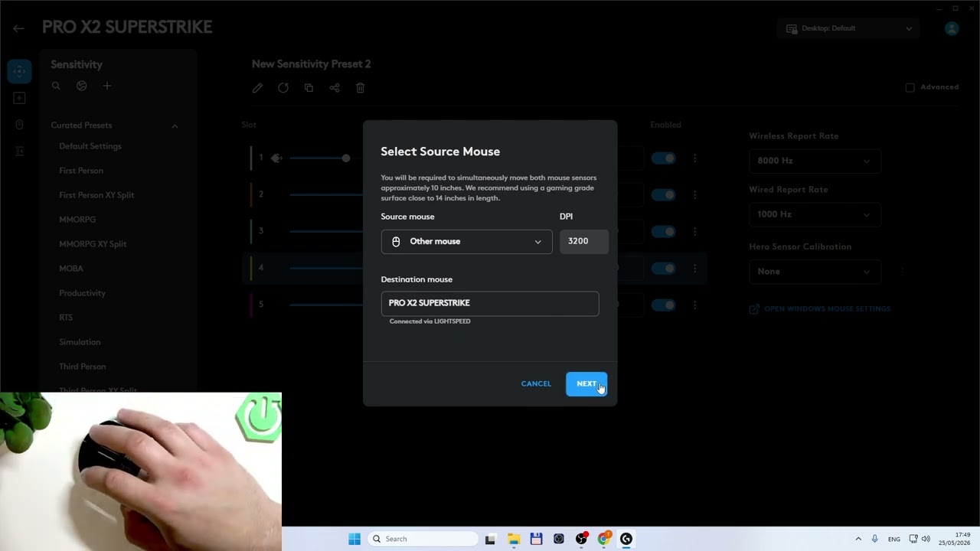Click the microphone tray icon
The height and width of the screenshot is (551, 980).
click(x=874, y=539)
